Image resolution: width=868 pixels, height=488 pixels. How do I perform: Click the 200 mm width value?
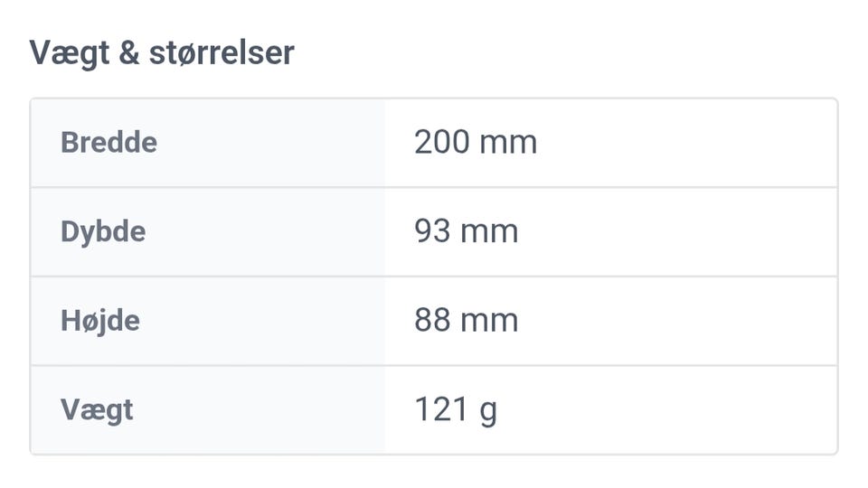coord(476,143)
